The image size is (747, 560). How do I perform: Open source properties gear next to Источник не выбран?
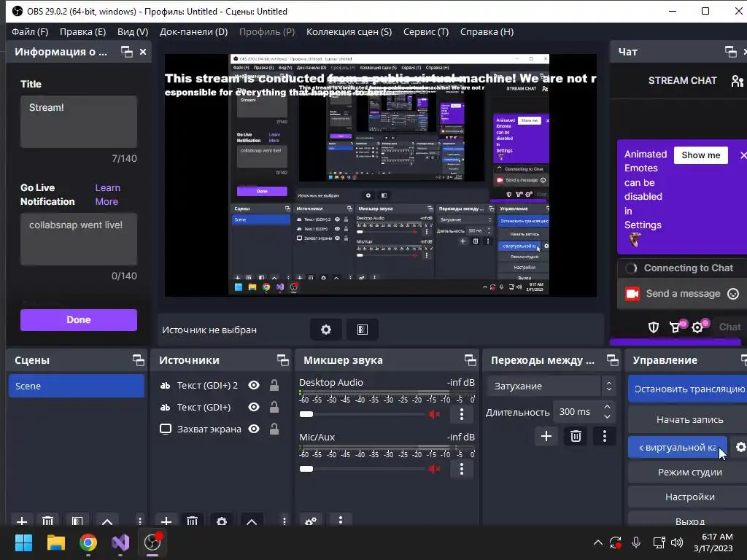click(x=326, y=330)
